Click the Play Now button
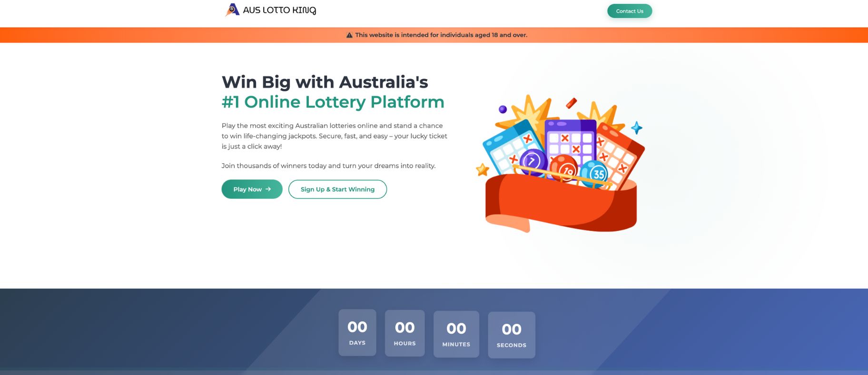This screenshot has height=375, width=868. click(252, 189)
